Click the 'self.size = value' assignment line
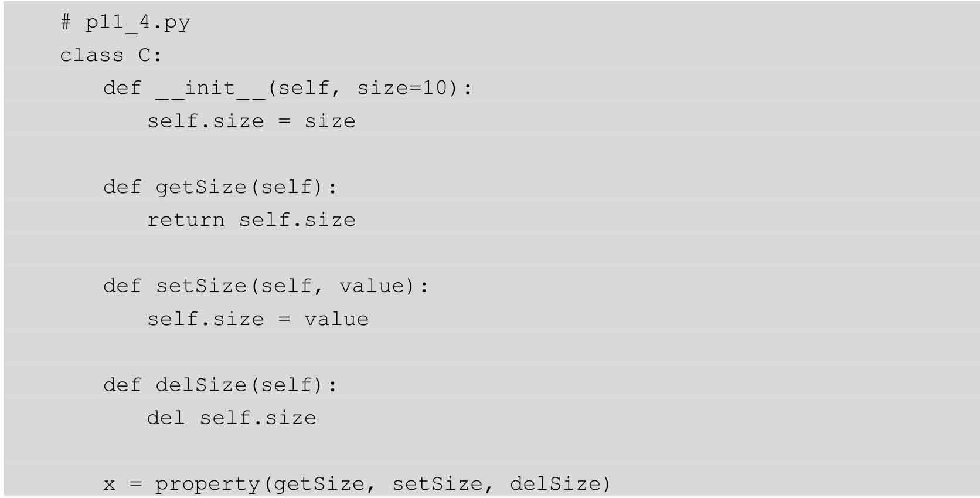This screenshot has height=498, width=980. point(257,320)
